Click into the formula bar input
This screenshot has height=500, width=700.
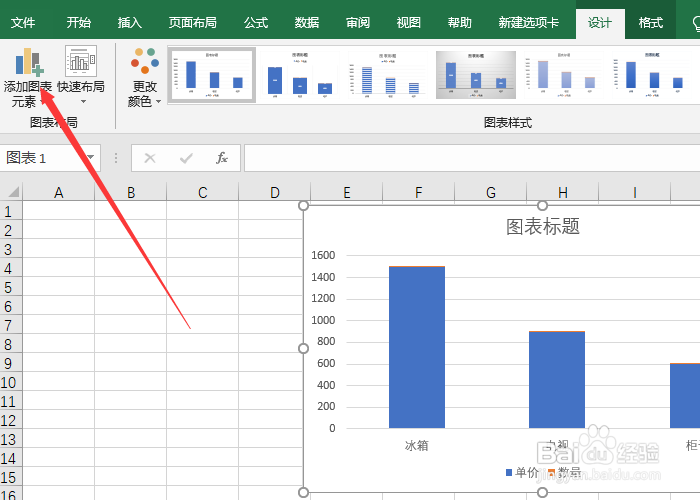coord(472,158)
